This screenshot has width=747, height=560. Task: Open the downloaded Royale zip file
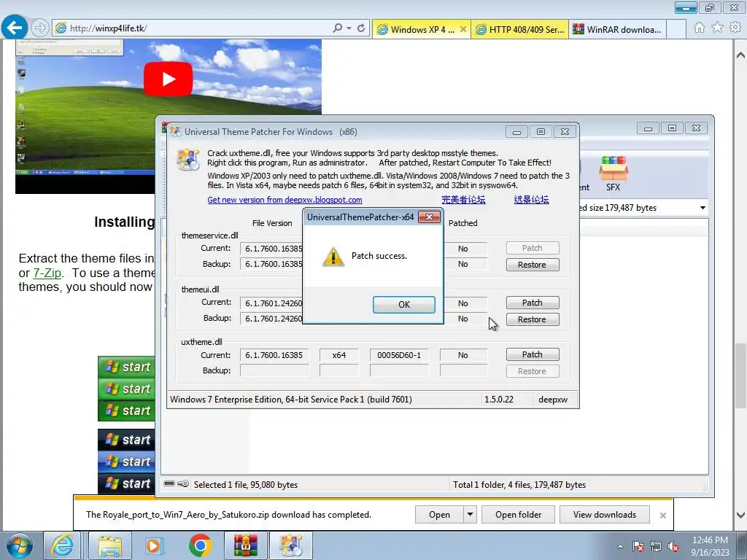[438, 515]
